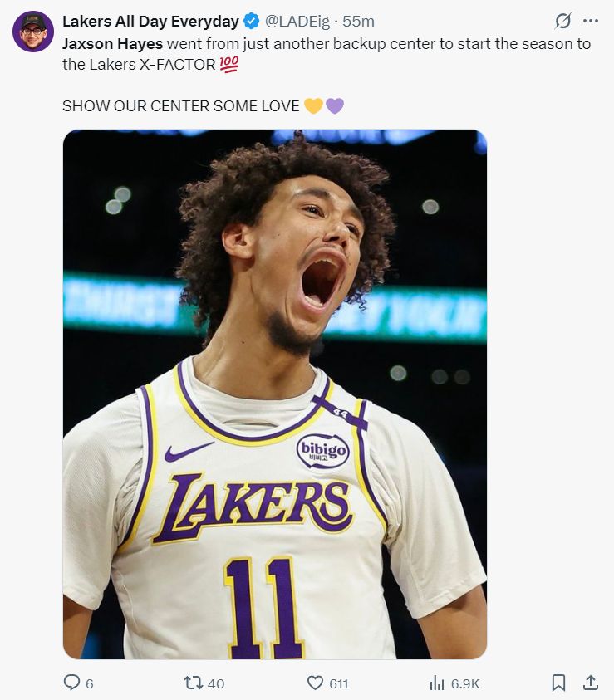Open Grok explain-this-post icon
The height and width of the screenshot is (700, 614).
(562, 21)
